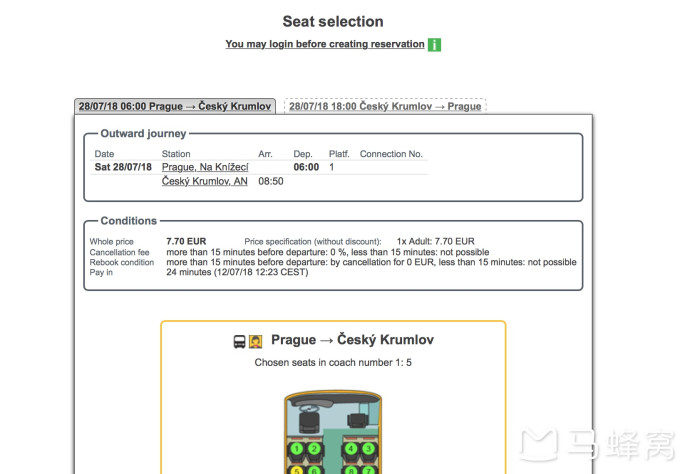Image resolution: width=680 pixels, height=474 pixels.
Task: Click the black bus icon beside route title
Action: [239, 342]
